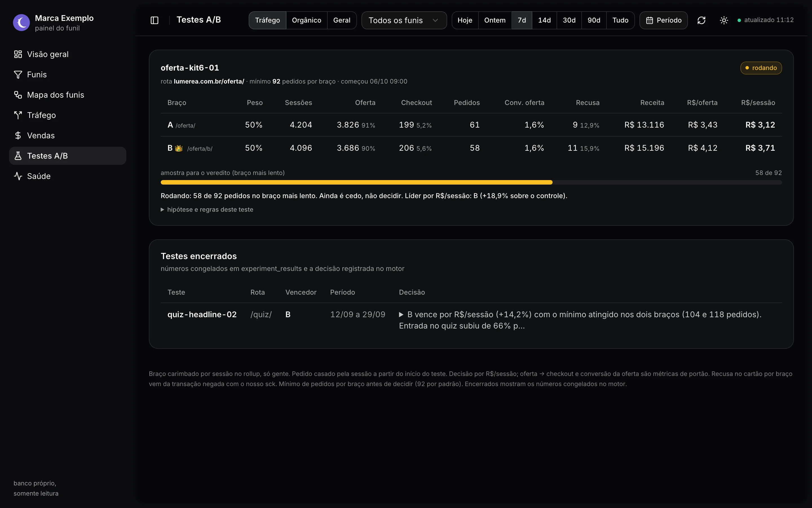Click the Vendas dollar icon
This screenshot has height=508, width=812.
tap(18, 135)
